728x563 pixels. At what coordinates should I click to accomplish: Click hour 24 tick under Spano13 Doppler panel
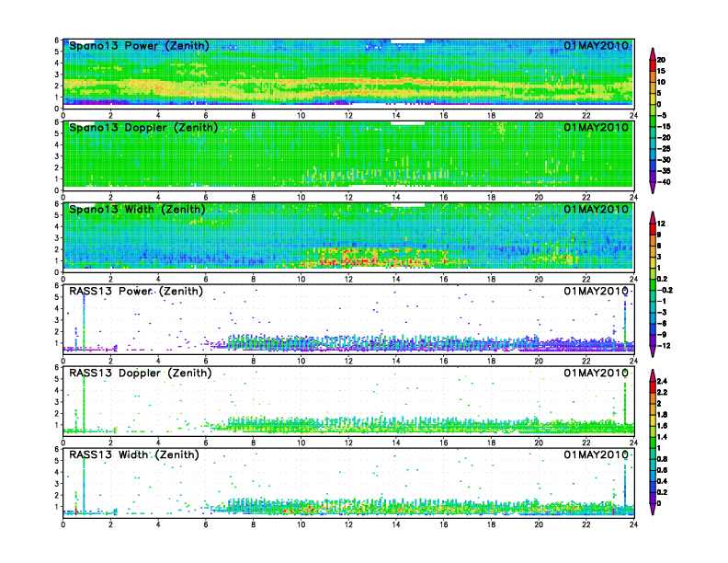tap(633, 198)
